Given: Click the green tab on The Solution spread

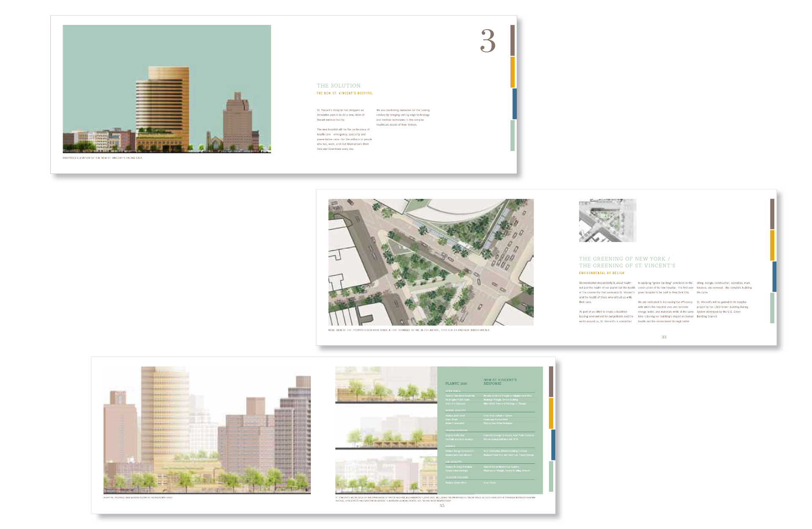Looking at the screenshot, I should click(513, 135).
